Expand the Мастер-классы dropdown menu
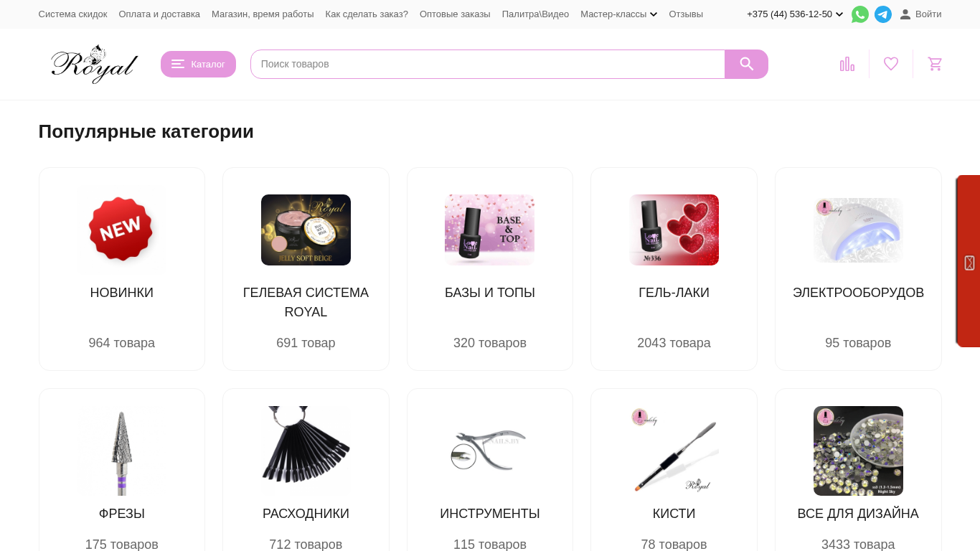This screenshot has height=551, width=980. coord(618,14)
